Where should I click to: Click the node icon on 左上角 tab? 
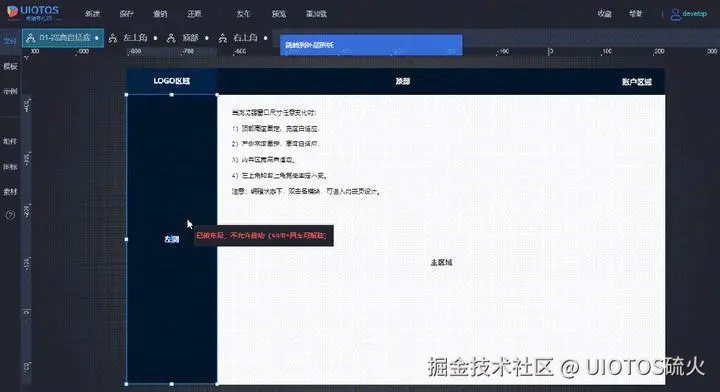tap(113, 38)
